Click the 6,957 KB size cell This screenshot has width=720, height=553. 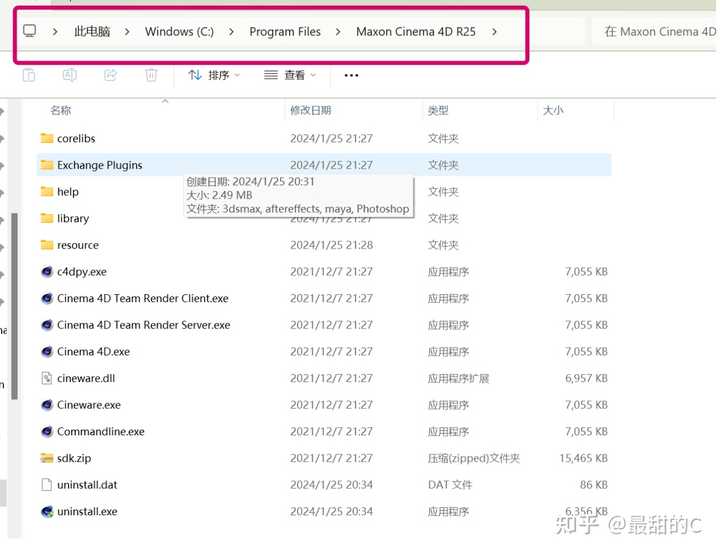click(x=586, y=378)
